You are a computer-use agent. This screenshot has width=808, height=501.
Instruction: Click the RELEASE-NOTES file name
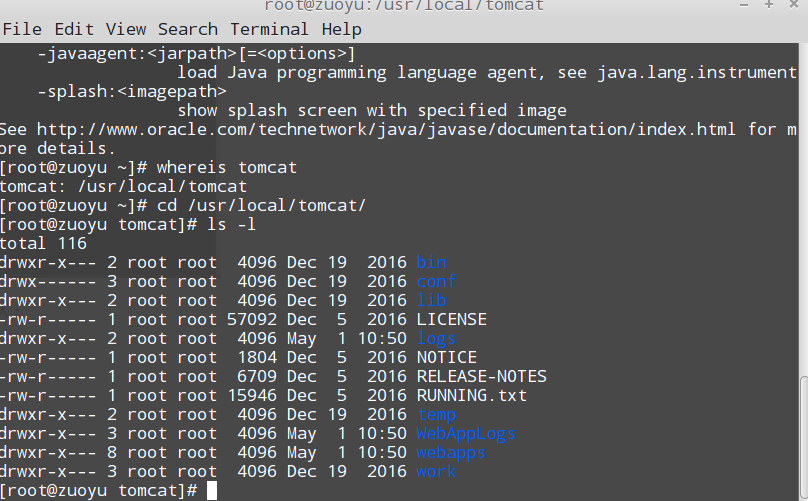pos(481,376)
